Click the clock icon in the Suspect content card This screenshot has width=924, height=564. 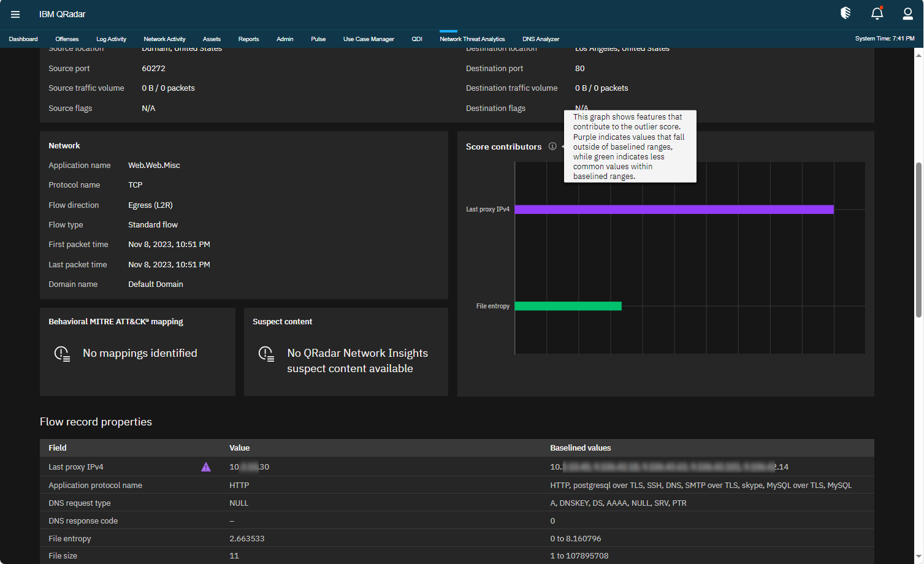266,353
